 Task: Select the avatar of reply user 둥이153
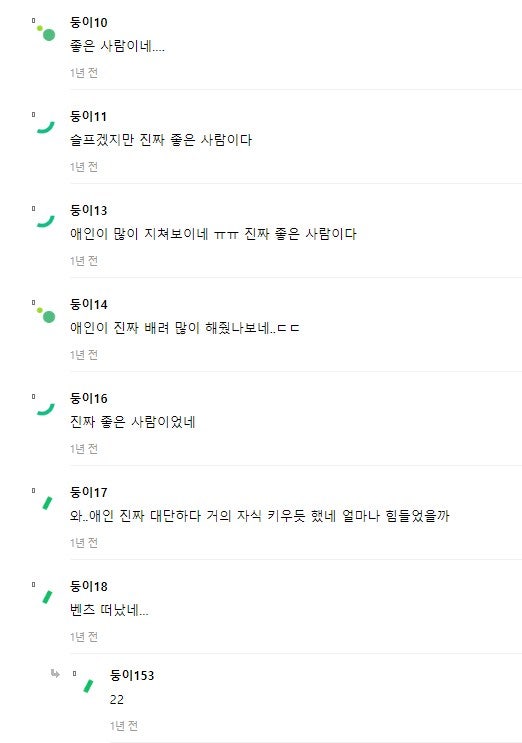pos(88,686)
